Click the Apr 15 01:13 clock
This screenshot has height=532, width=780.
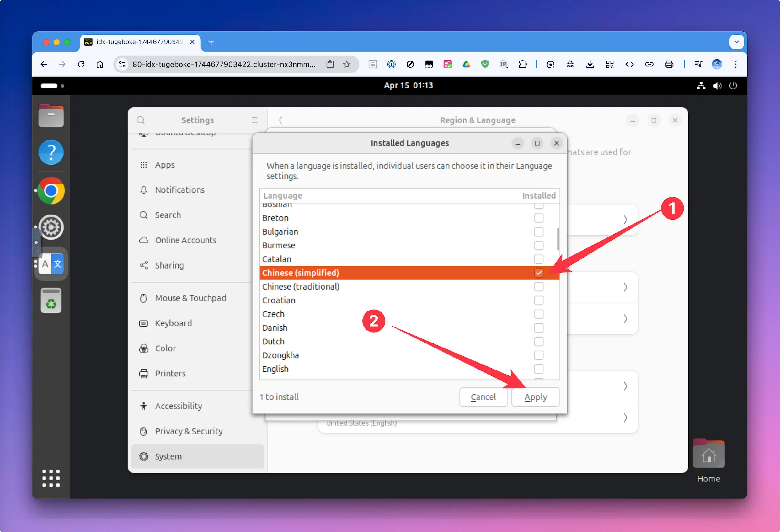(x=409, y=86)
